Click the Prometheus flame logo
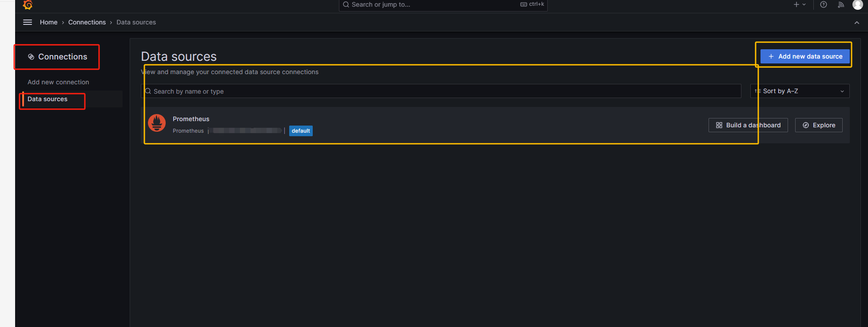This screenshot has height=327, width=868. [x=157, y=123]
